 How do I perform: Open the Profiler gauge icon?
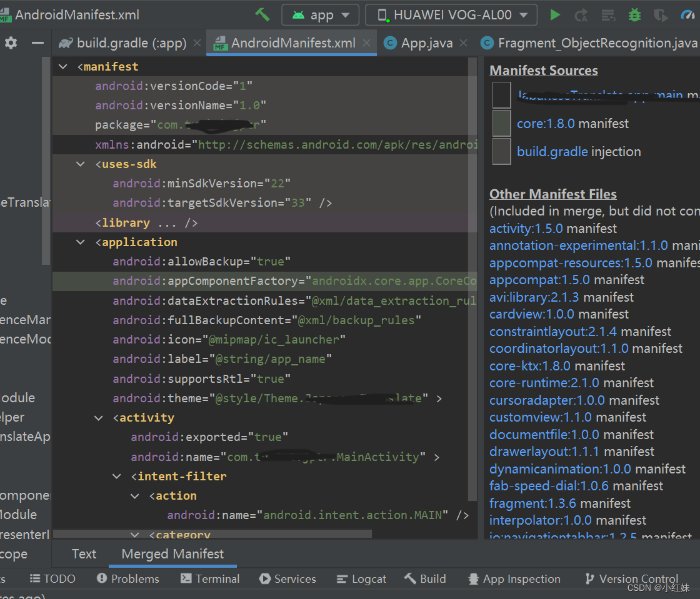pyautogui.click(x=687, y=15)
